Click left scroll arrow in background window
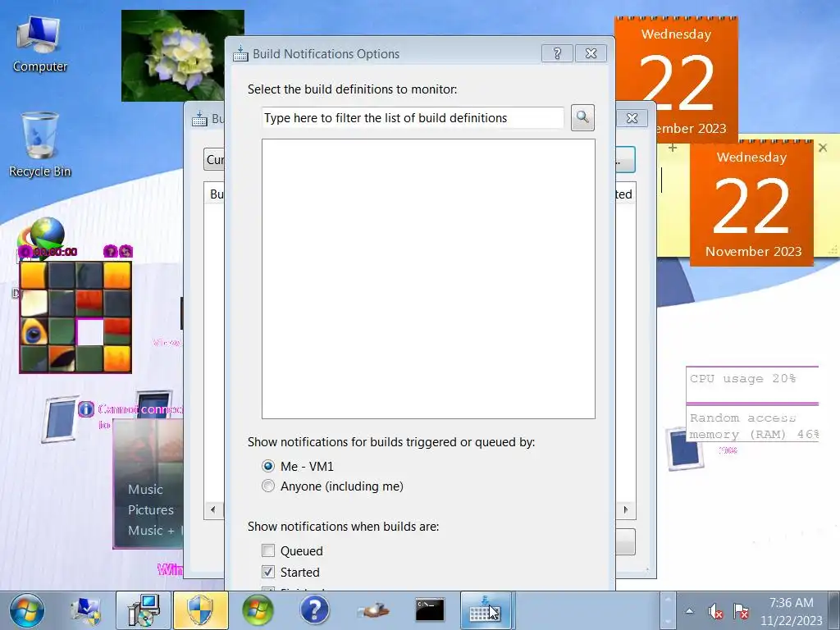The width and height of the screenshot is (840, 630). click(x=213, y=509)
